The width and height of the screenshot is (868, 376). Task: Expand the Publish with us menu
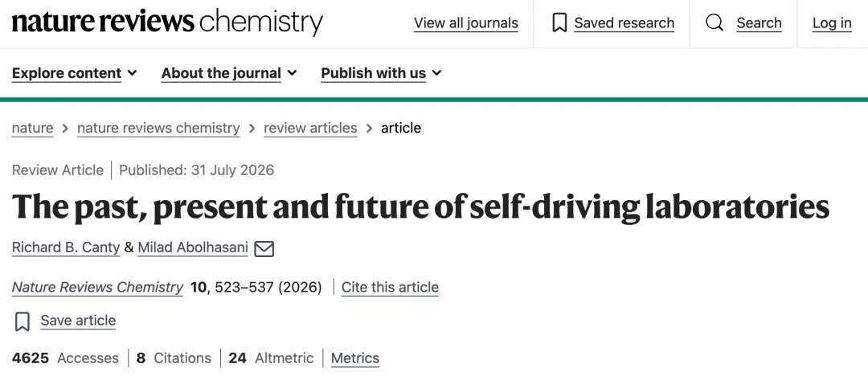pos(382,73)
